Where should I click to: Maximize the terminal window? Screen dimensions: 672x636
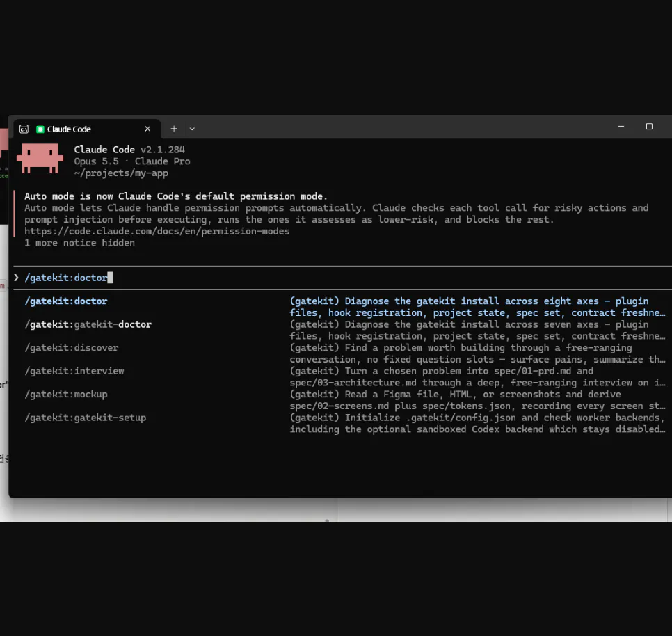(x=649, y=127)
